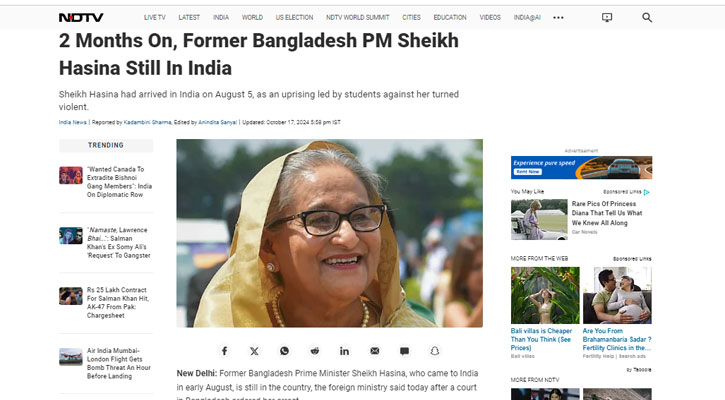Image resolution: width=725 pixels, height=400 pixels.
Task: Expand the three-dot more menu
Action: [558, 18]
